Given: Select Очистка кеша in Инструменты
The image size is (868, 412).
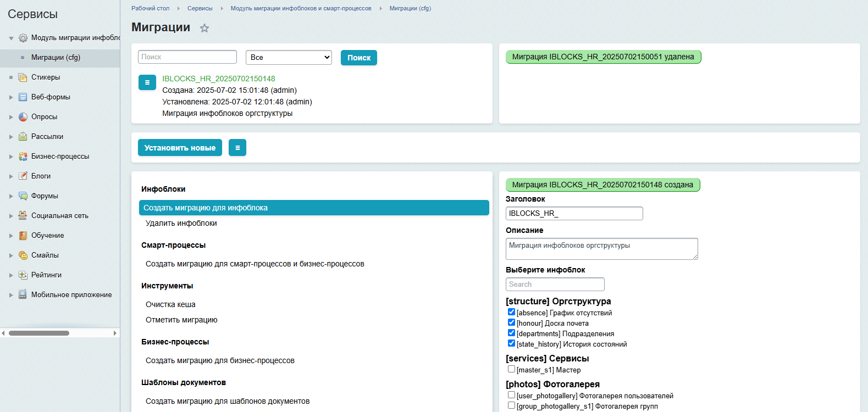Looking at the screenshot, I should [170, 304].
